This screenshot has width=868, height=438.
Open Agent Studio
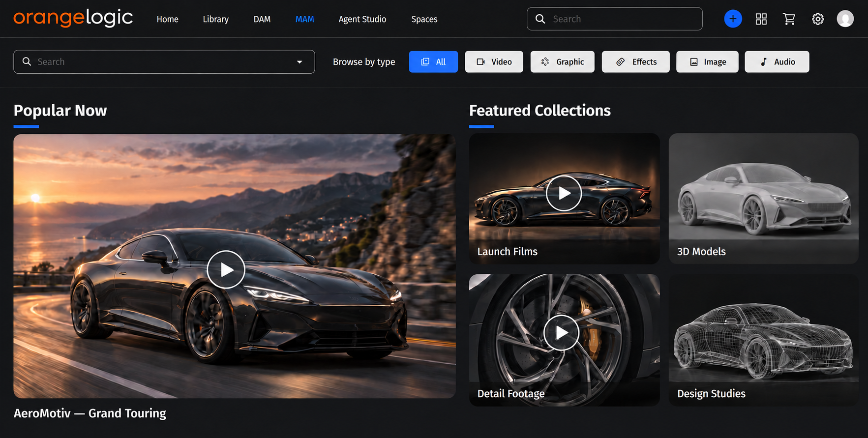pos(362,19)
